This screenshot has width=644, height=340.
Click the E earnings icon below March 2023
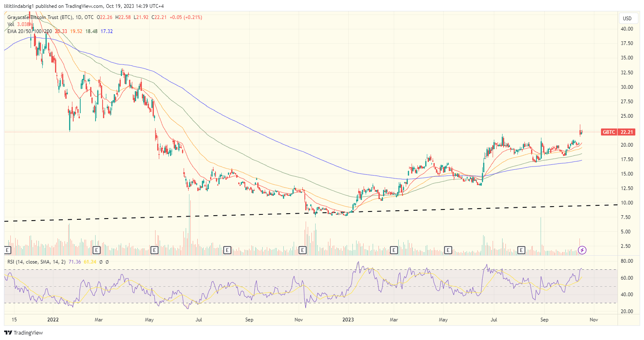pyautogui.click(x=393, y=250)
